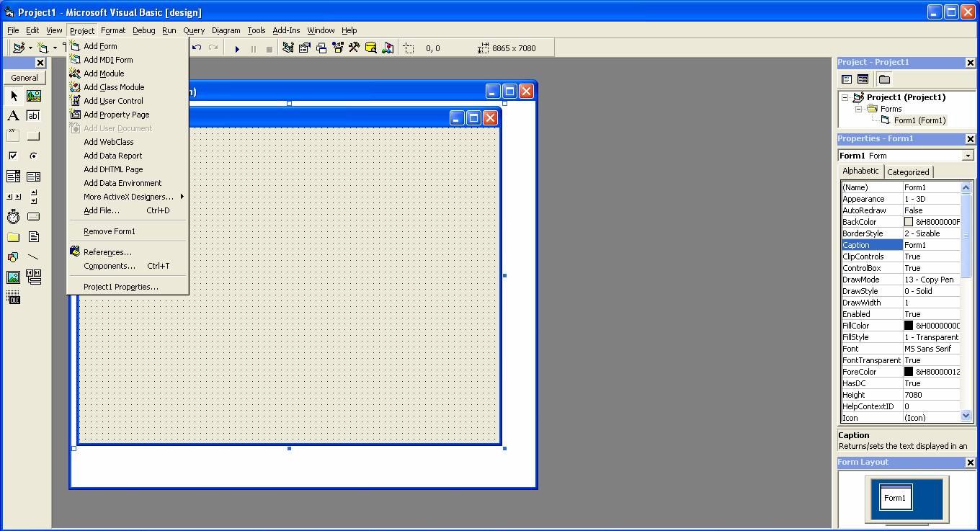The image size is (980, 531).
Task: Open dropdown arrow beside Add Project icon
Action: 30,48
